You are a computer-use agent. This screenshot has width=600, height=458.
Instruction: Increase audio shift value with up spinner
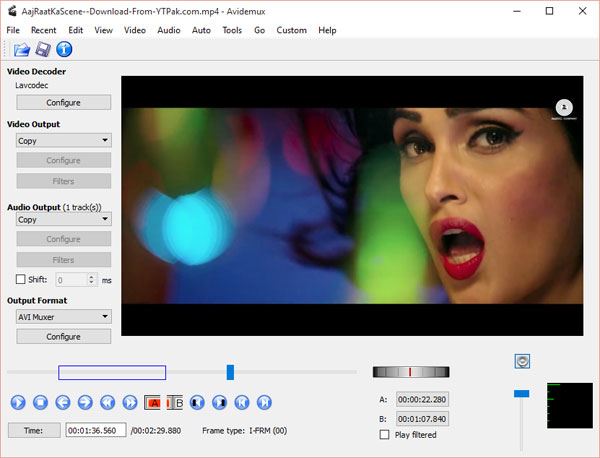tap(91, 276)
